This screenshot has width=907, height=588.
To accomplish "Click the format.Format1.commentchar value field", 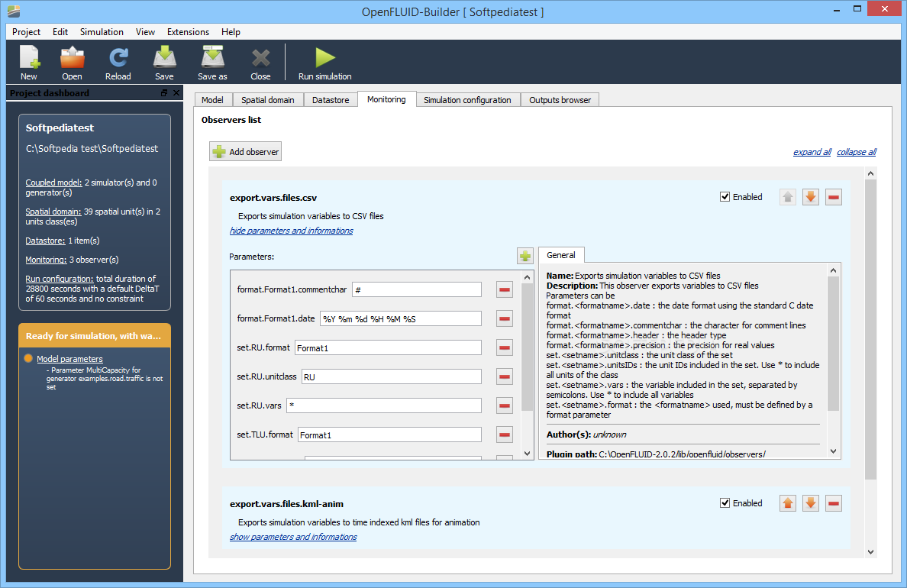I will tap(417, 289).
